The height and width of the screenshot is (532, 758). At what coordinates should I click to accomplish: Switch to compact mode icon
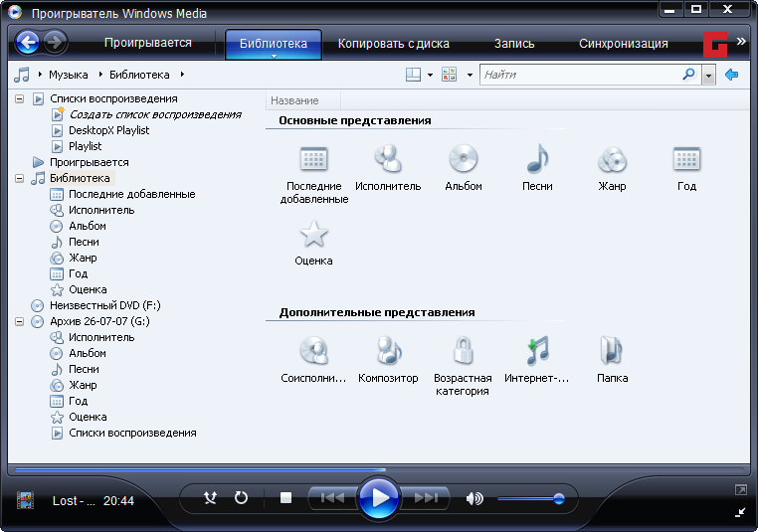(741, 512)
